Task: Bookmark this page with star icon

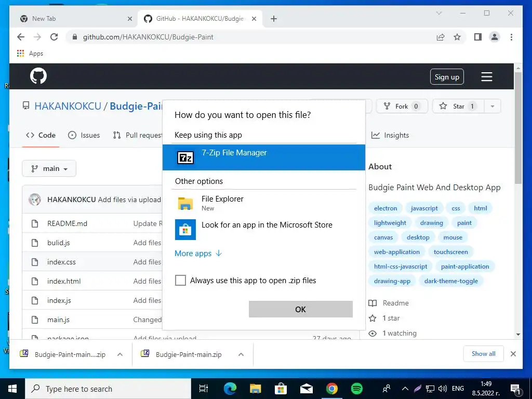Action: 457,37
